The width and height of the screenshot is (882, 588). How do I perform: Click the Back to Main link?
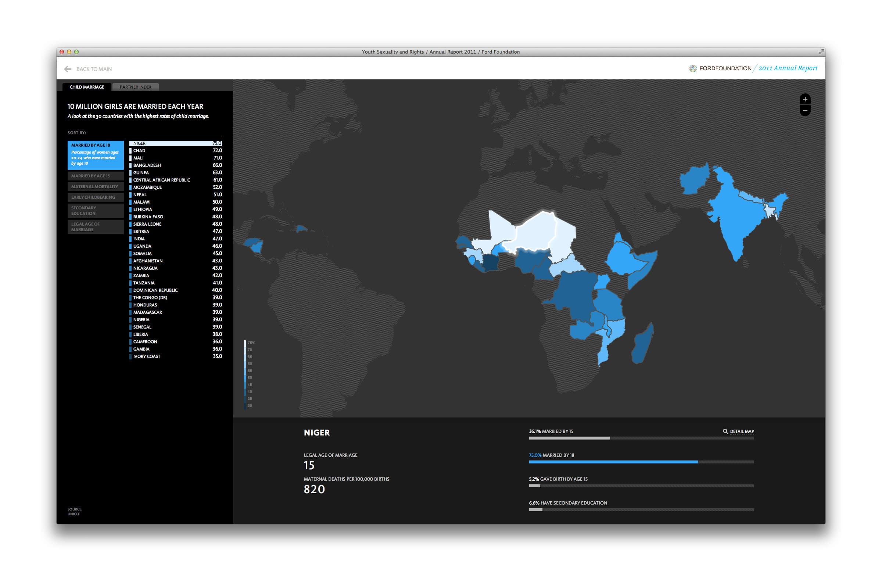click(x=93, y=69)
